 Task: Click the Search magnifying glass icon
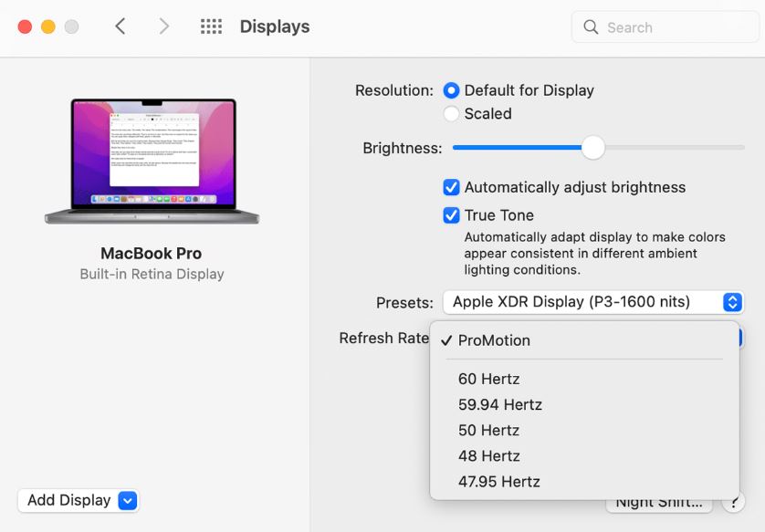(591, 26)
